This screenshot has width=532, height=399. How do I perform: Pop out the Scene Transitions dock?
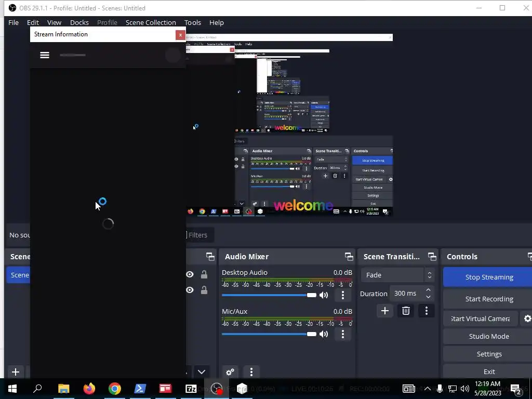432,257
